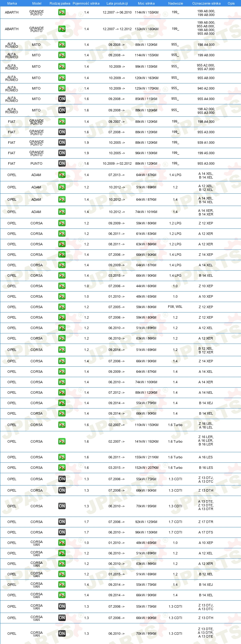This screenshot has height=644, width=241.
Task: Click diesel ON icon for Corsa VAN 70kW/95KM
Action: click(x=62, y=634)
